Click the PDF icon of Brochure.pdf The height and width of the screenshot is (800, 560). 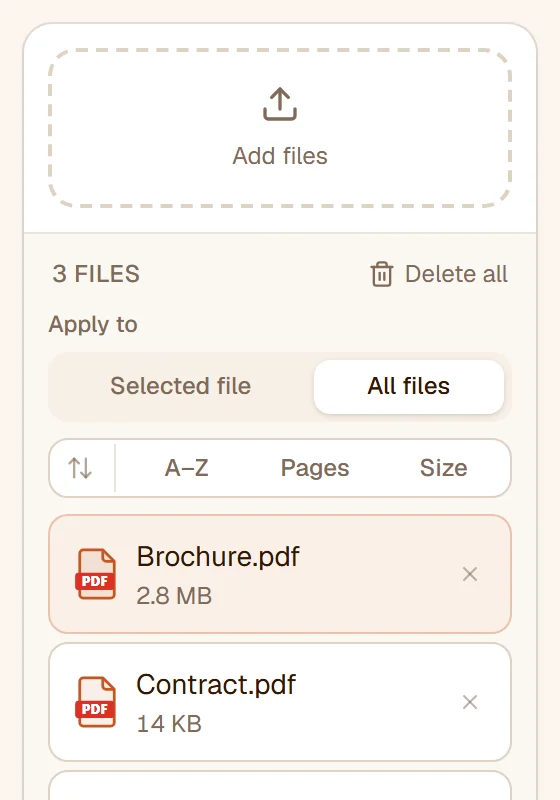pyautogui.click(x=95, y=574)
